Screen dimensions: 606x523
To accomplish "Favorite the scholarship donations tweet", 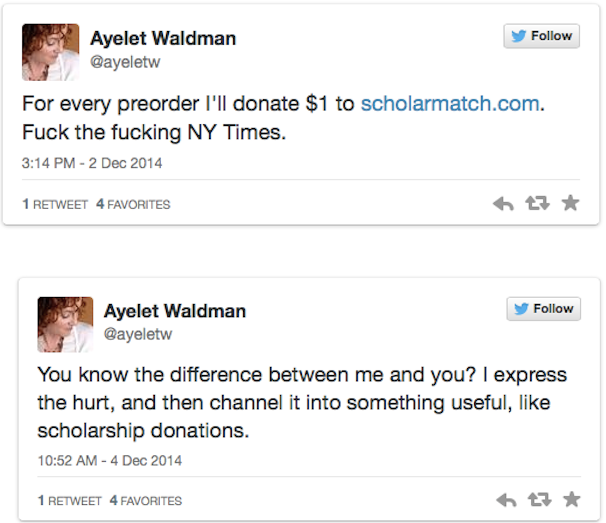I will (x=571, y=499).
